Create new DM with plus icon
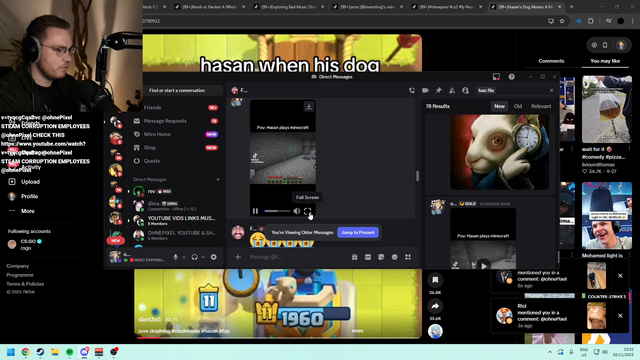Image resolution: width=640 pixels, height=360 pixels. point(218,179)
